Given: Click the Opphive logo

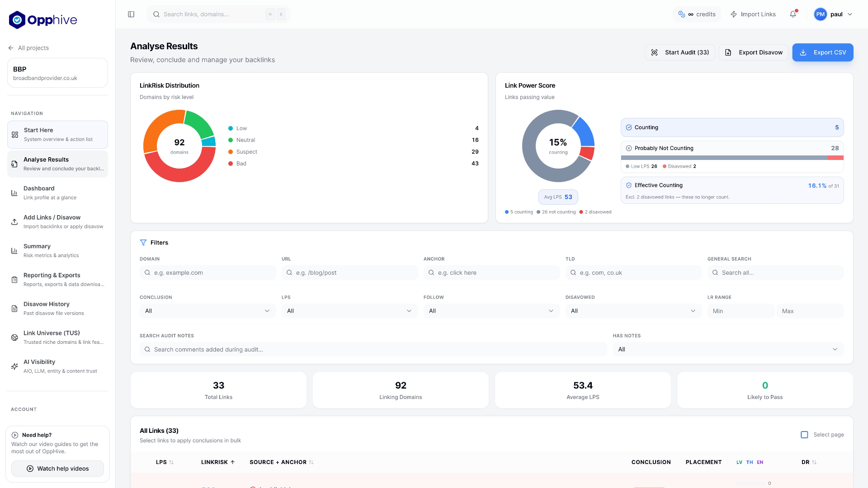Looking at the screenshot, I should pos(43,20).
